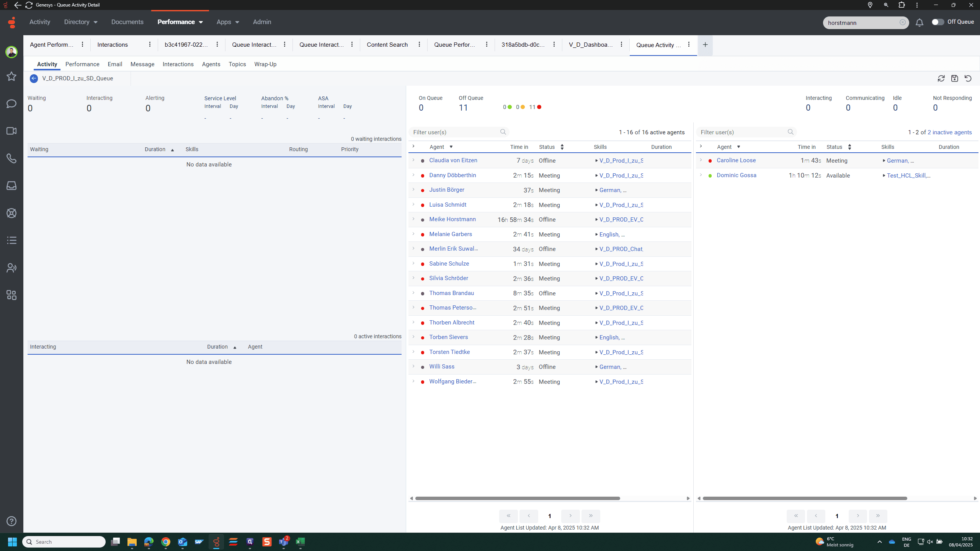Open Microsoft Teams from taskbar
The height and width of the screenshot is (551, 980).
(284, 542)
